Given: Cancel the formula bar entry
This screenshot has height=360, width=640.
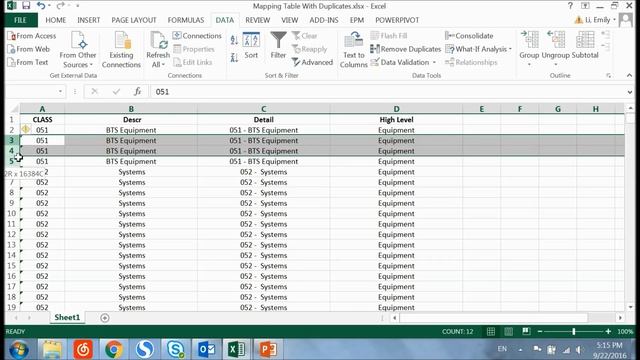Looking at the screenshot, I should coord(94,92).
